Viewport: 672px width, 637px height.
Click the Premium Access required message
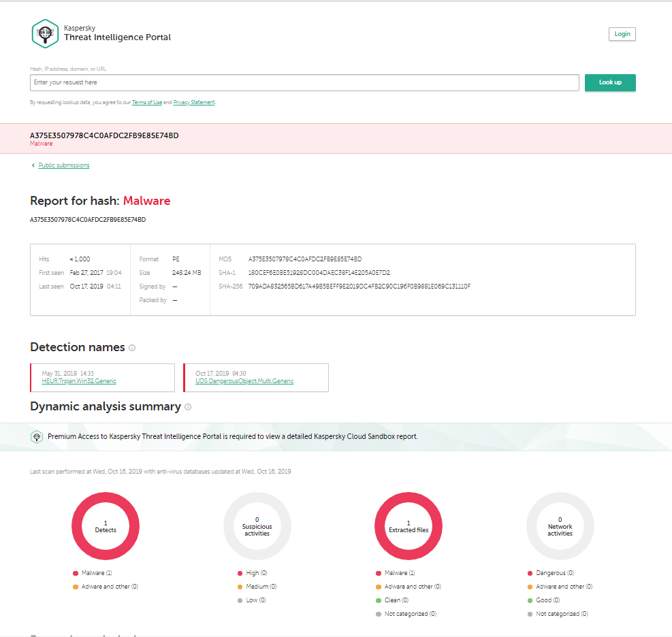[x=233, y=436]
